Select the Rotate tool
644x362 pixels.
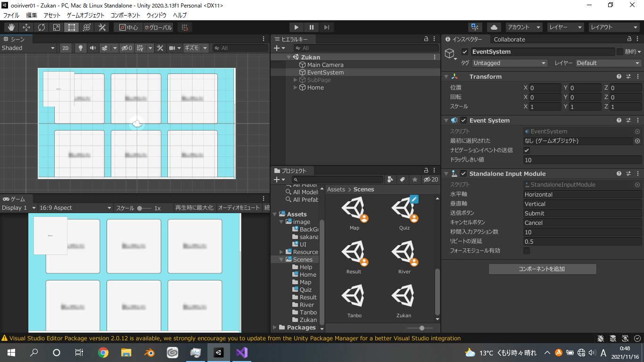tap(41, 27)
